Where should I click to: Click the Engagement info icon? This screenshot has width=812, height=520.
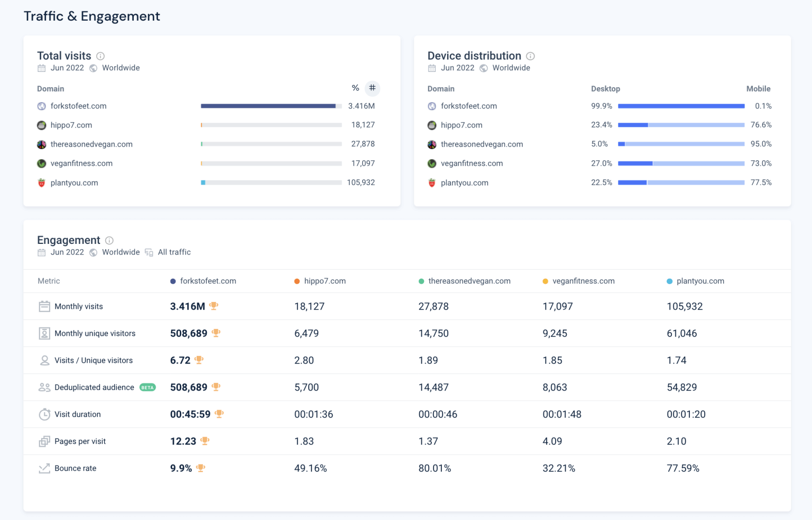[x=109, y=241]
